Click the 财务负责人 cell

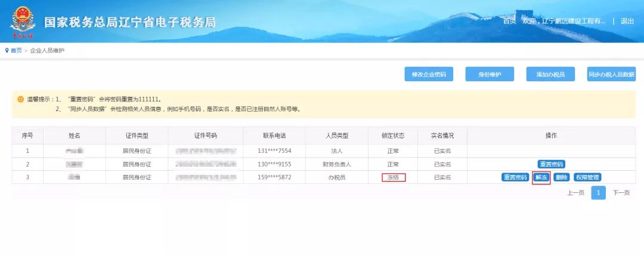pyautogui.click(x=337, y=164)
